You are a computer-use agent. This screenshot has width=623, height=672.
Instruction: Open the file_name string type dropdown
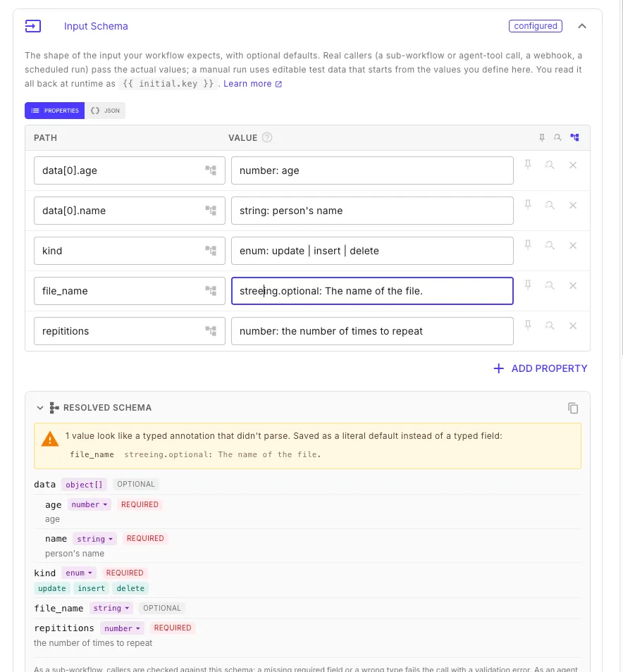111,608
